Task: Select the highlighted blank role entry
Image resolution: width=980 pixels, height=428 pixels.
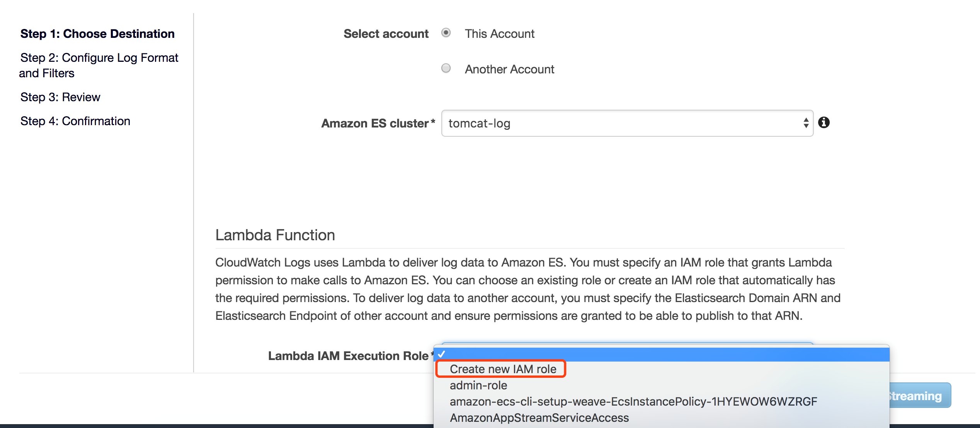Action: (661, 354)
